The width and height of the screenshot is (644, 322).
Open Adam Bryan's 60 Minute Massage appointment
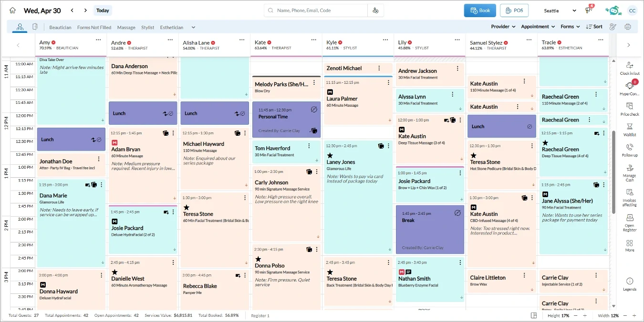143,166
